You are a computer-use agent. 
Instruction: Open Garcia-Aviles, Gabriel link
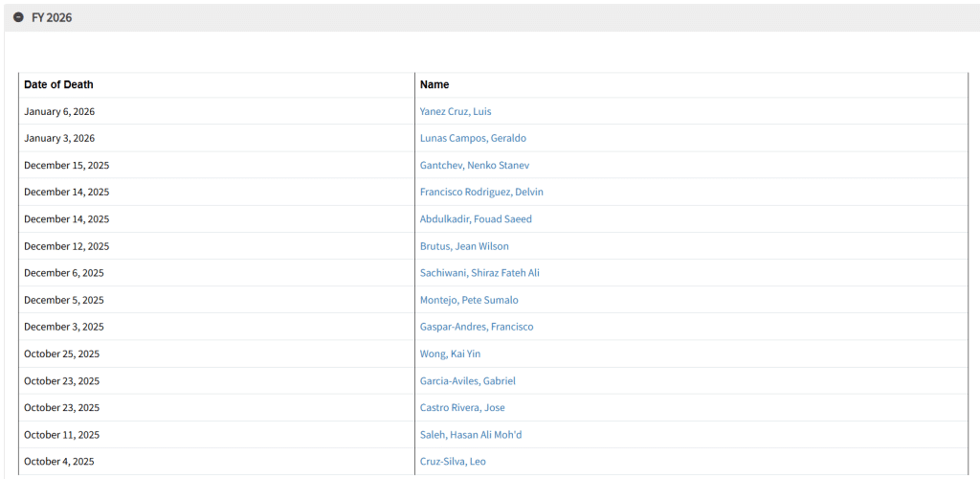pyautogui.click(x=467, y=380)
